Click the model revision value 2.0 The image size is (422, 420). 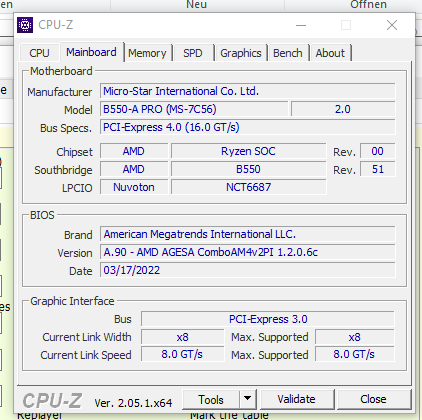[343, 109]
